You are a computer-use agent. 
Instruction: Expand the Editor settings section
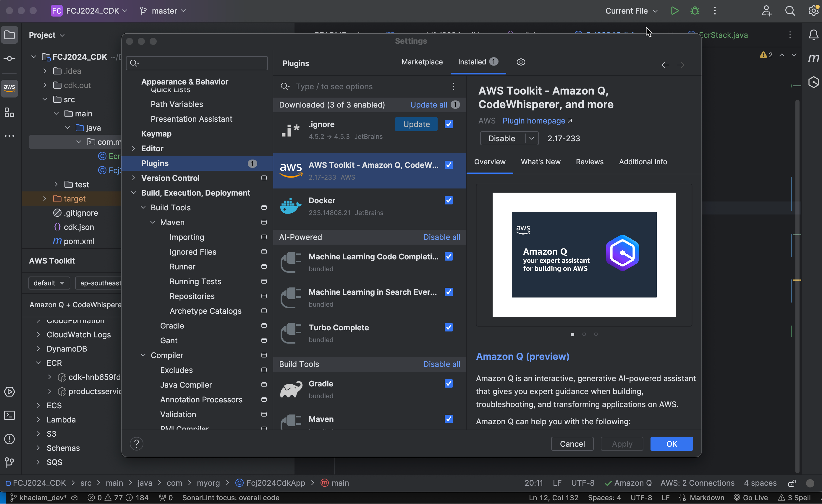pyautogui.click(x=133, y=149)
